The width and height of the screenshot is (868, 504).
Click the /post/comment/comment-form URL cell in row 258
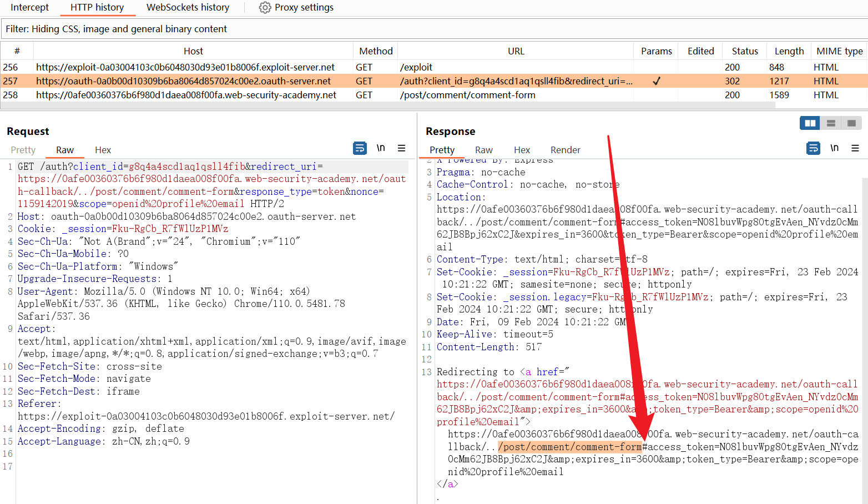468,95
